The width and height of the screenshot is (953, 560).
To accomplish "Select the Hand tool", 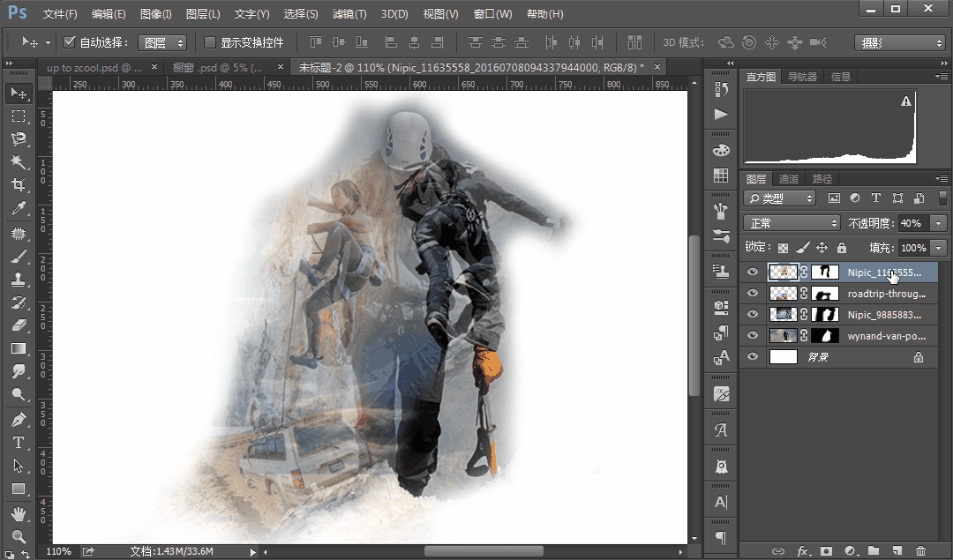I will [x=19, y=514].
